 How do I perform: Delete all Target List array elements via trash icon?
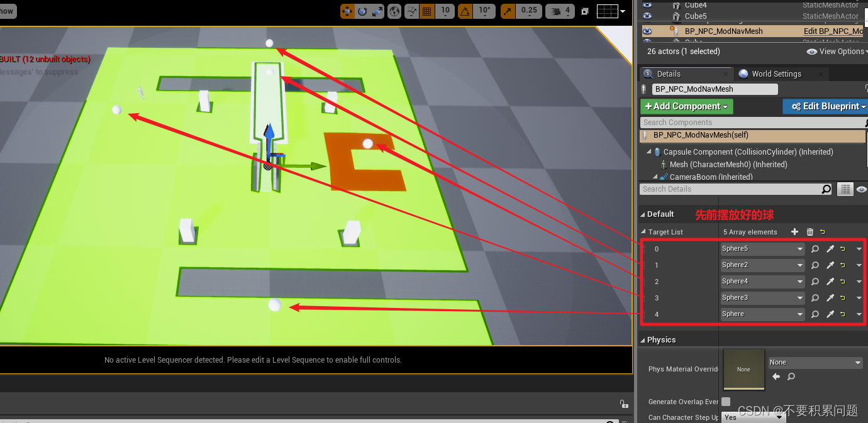(x=810, y=232)
